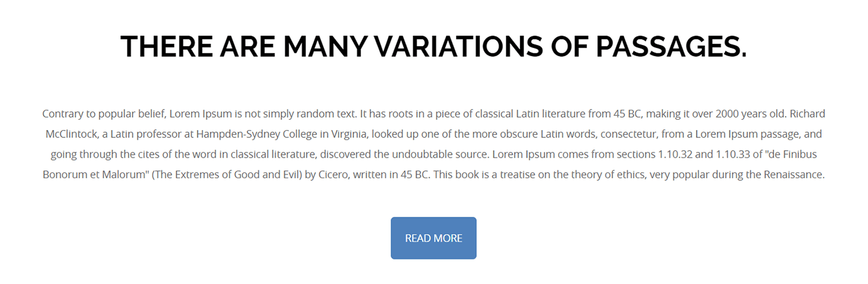Click the phrase "classical Latin literature" in the first line
This screenshot has height=284, width=868.
[530, 114]
